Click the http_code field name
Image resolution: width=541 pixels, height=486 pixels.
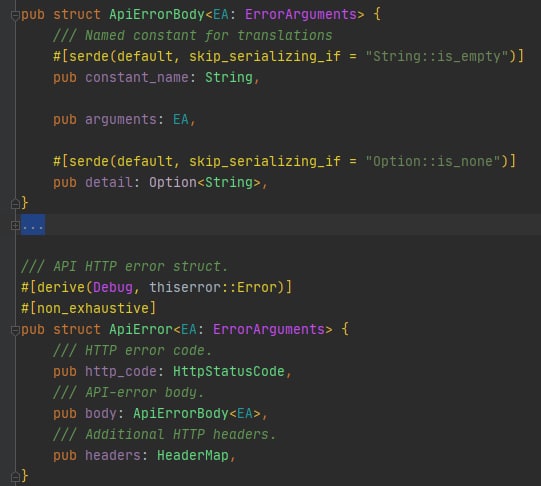[x=121, y=372]
